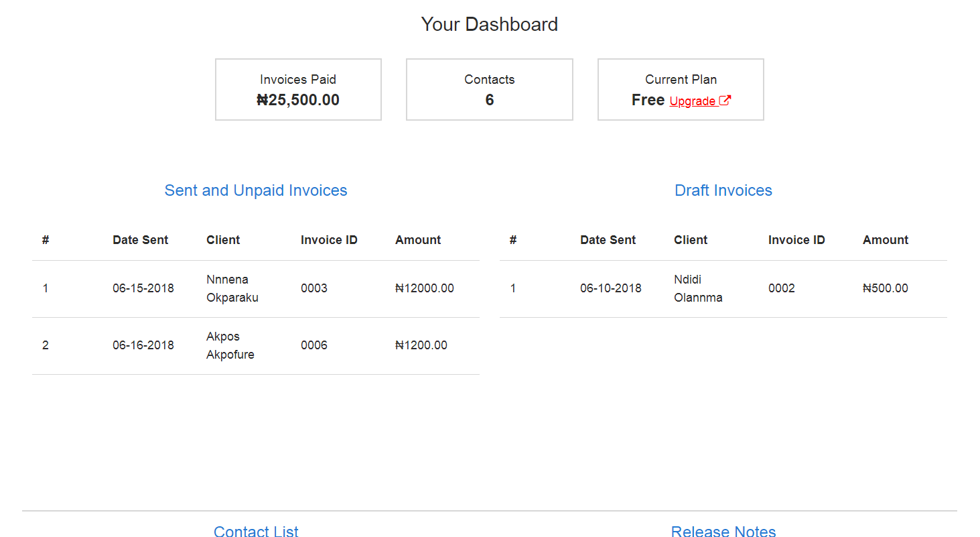The image size is (980, 537).
Task: Click client name Ndidi Olannma
Action: (x=698, y=289)
